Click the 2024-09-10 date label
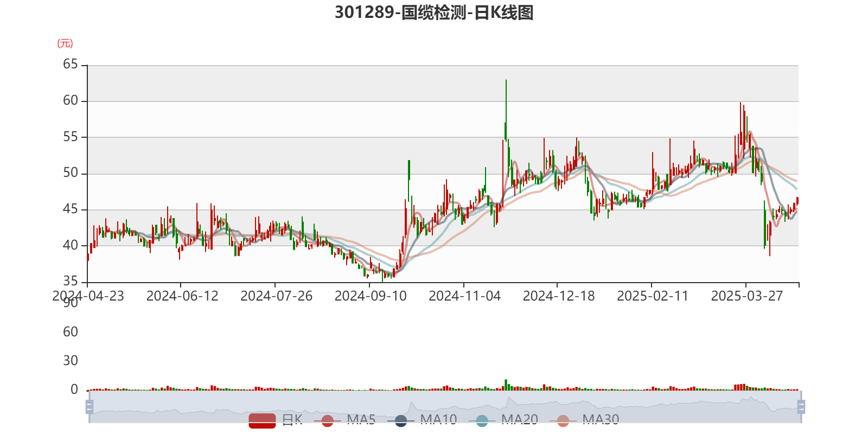Image resolution: width=868 pixels, height=434 pixels. [371, 296]
